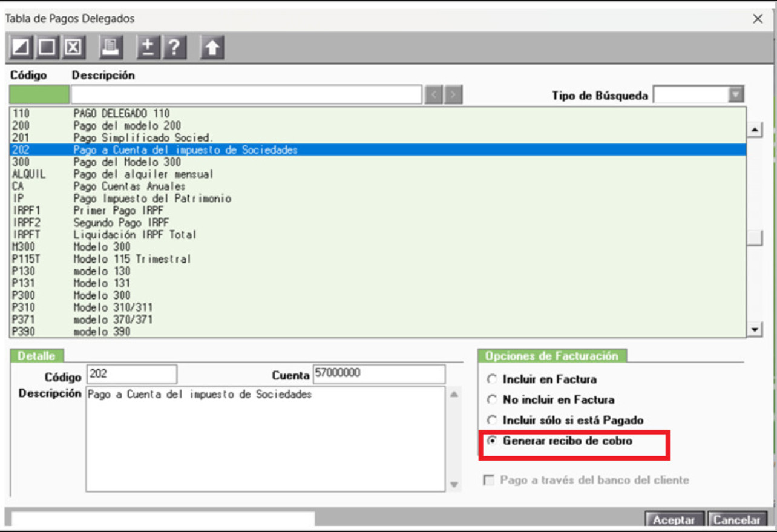777x532 pixels.
Task: Click the Descripción search field above list
Action: coord(246,95)
